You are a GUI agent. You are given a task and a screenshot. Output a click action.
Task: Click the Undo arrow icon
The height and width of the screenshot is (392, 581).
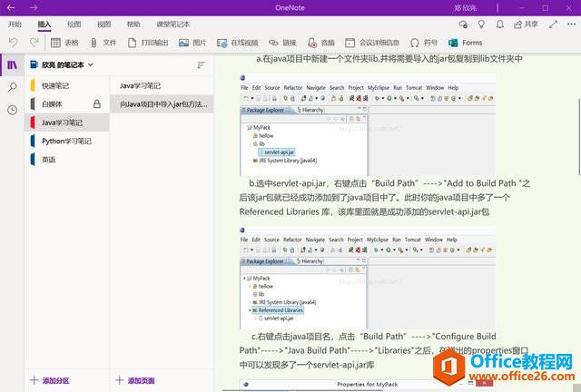13,43
